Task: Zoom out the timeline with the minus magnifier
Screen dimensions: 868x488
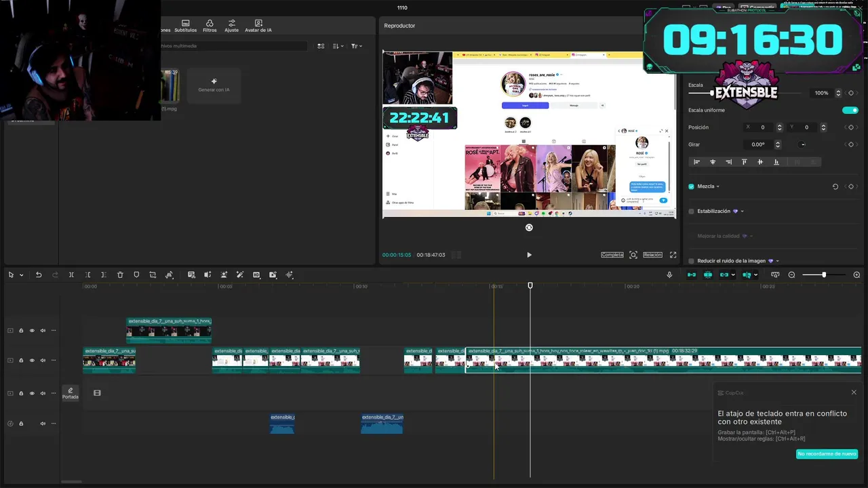Action: 791,274
